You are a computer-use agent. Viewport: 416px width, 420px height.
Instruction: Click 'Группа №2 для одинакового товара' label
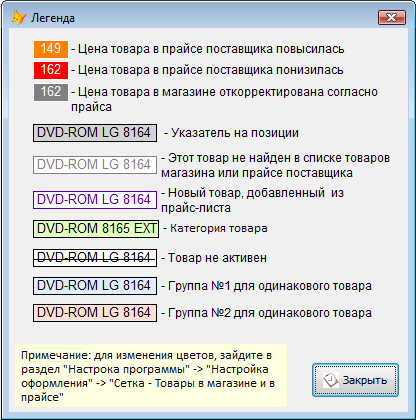pos(266,313)
